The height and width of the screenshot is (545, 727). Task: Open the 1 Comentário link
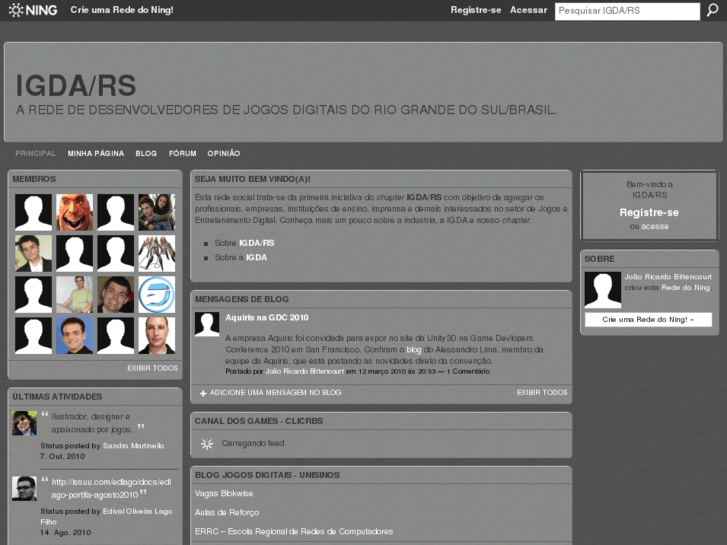pos(468,371)
